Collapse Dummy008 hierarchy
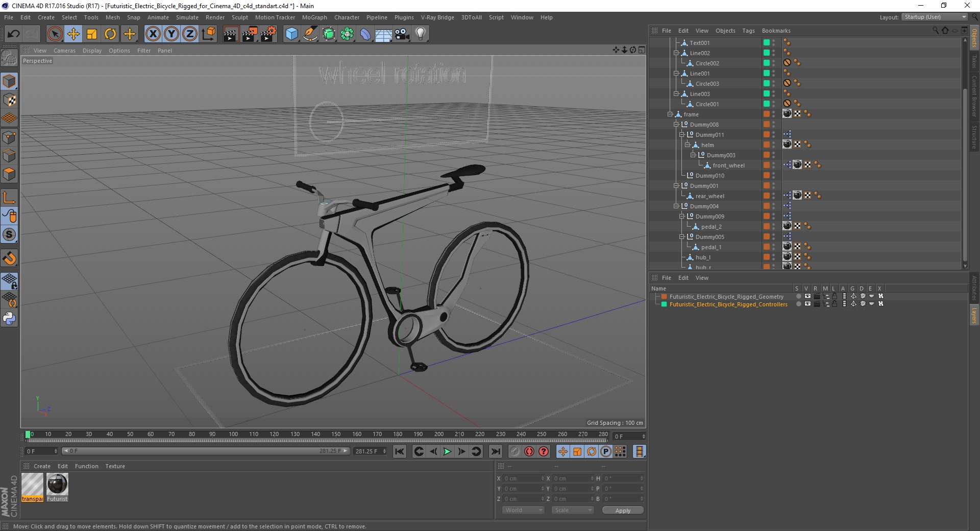This screenshot has height=531, width=980. [x=676, y=125]
